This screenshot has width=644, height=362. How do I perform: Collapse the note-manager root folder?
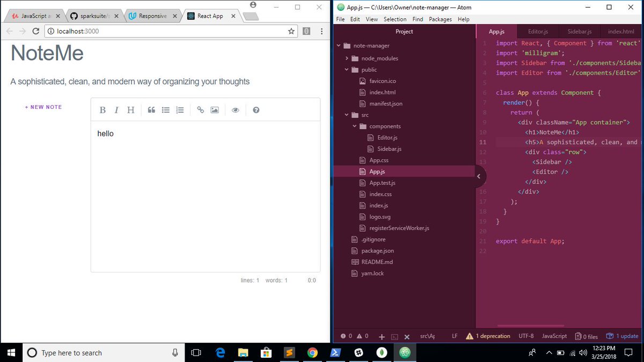pyautogui.click(x=339, y=46)
